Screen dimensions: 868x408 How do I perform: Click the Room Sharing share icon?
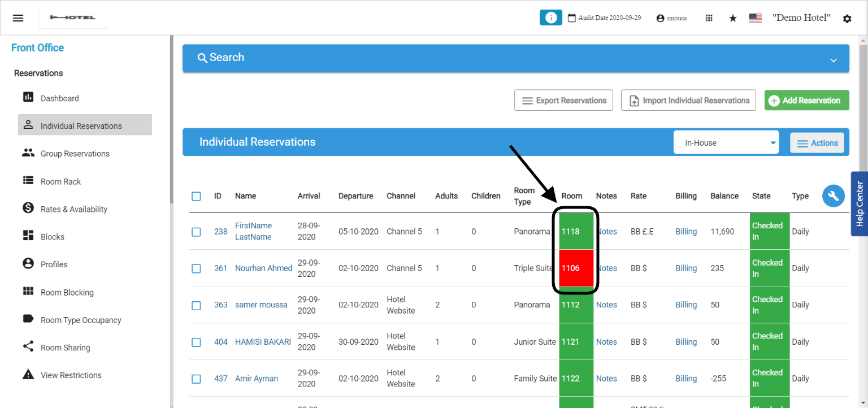28,346
